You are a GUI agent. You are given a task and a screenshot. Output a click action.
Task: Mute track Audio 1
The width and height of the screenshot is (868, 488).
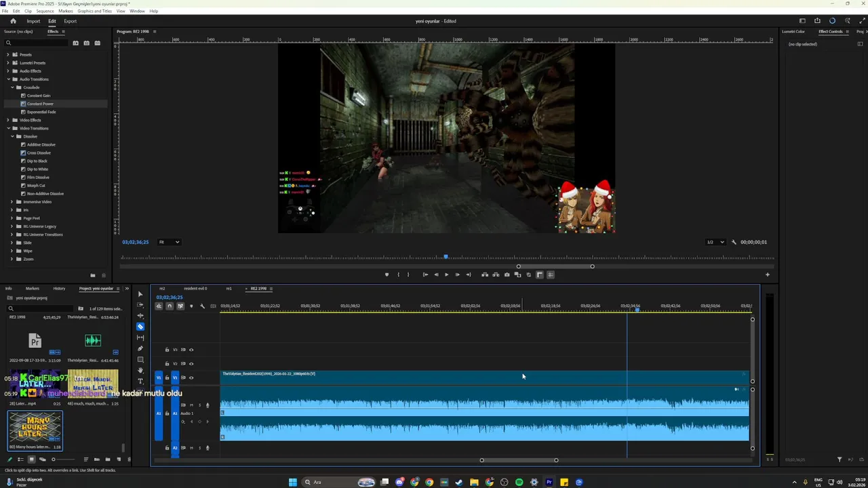coord(191,405)
